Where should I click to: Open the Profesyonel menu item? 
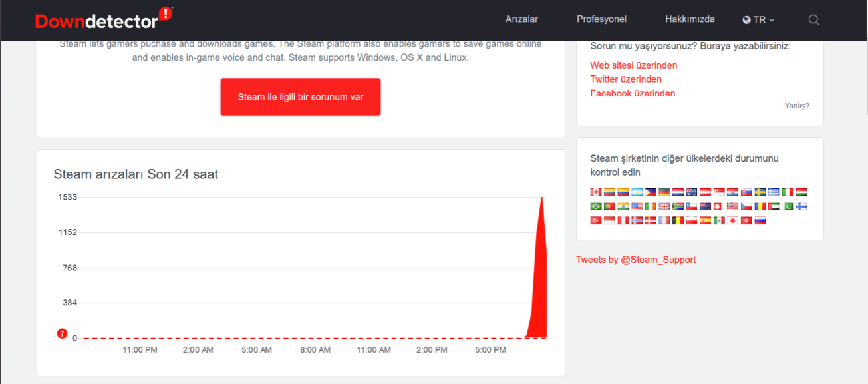tap(601, 19)
